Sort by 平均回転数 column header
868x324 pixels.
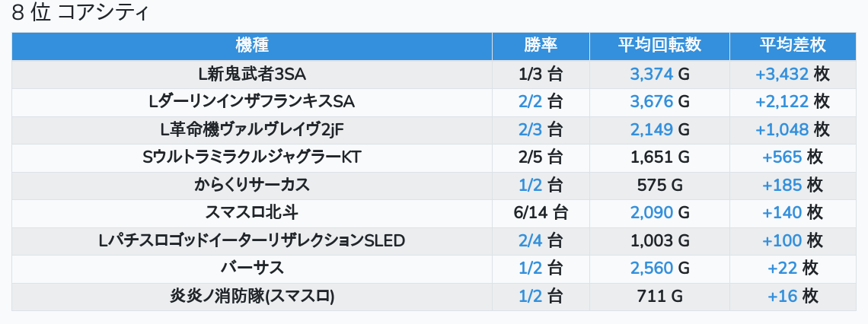(x=659, y=46)
